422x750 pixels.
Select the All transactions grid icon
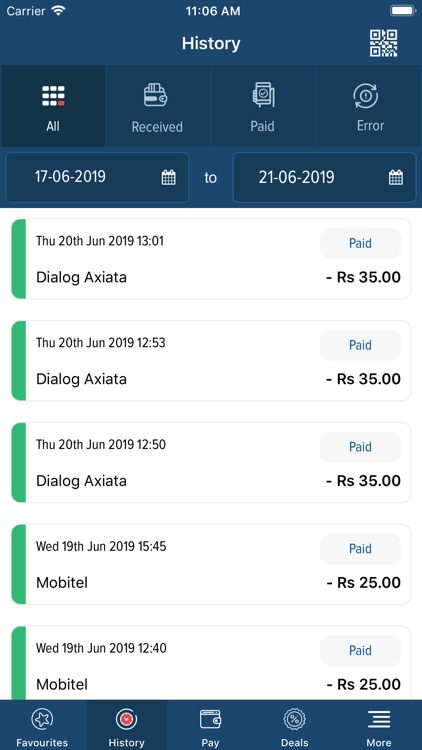(x=53, y=97)
